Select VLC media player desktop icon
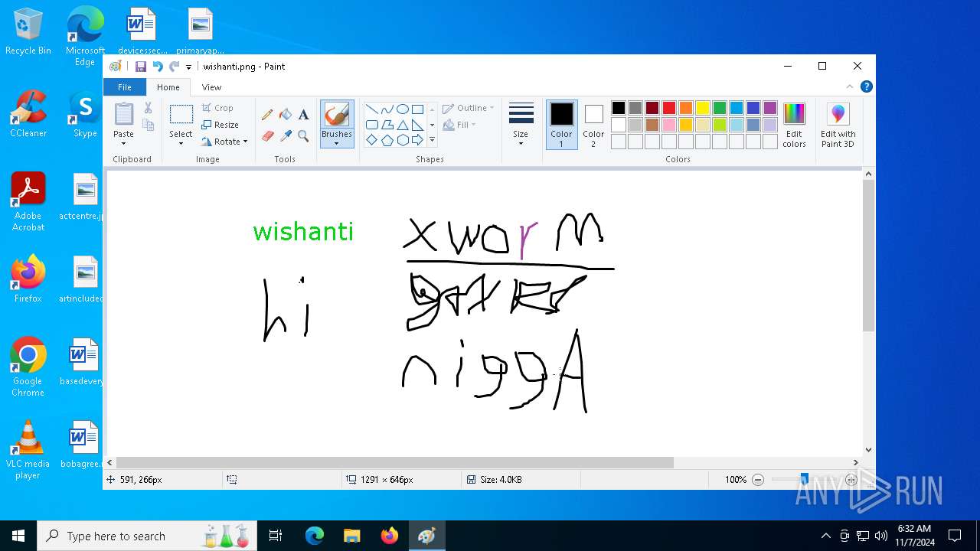This screenshot has width=980, height=551. pos(28,450)
